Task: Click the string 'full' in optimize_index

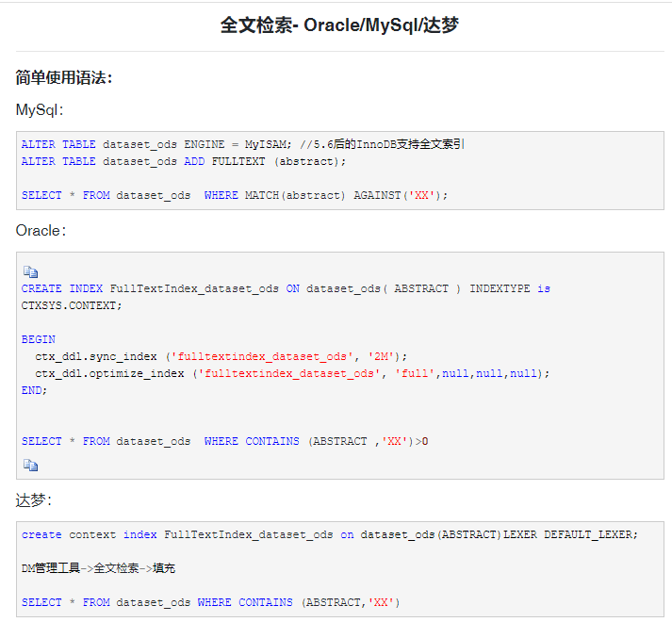Action: coord(415,373)
